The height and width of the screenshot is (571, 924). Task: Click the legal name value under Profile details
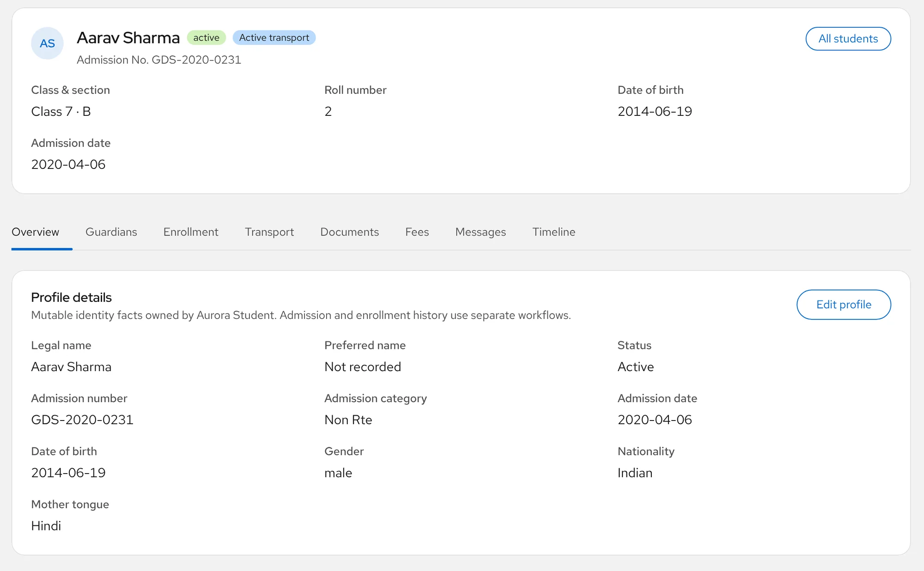[71, 367]
